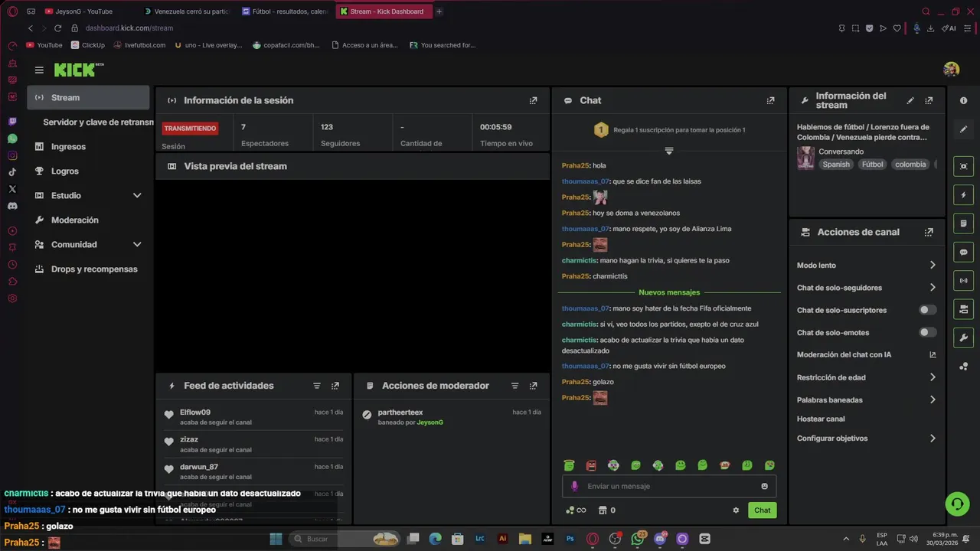980x551 pixels.
Task: Collapse the gifted subscription leaderboard banner
Action: coord(668,151)
